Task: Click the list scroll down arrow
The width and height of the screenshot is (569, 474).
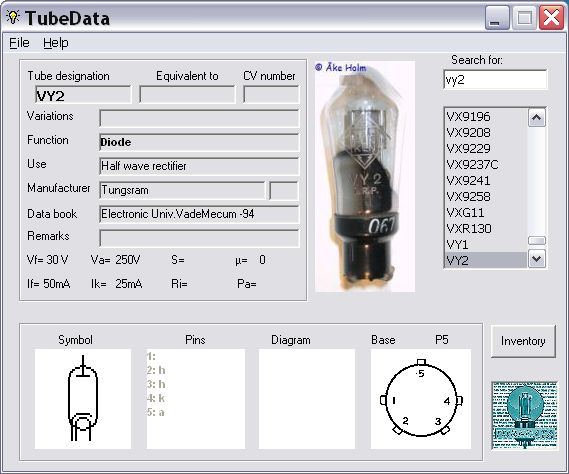Action: (537, 259)
